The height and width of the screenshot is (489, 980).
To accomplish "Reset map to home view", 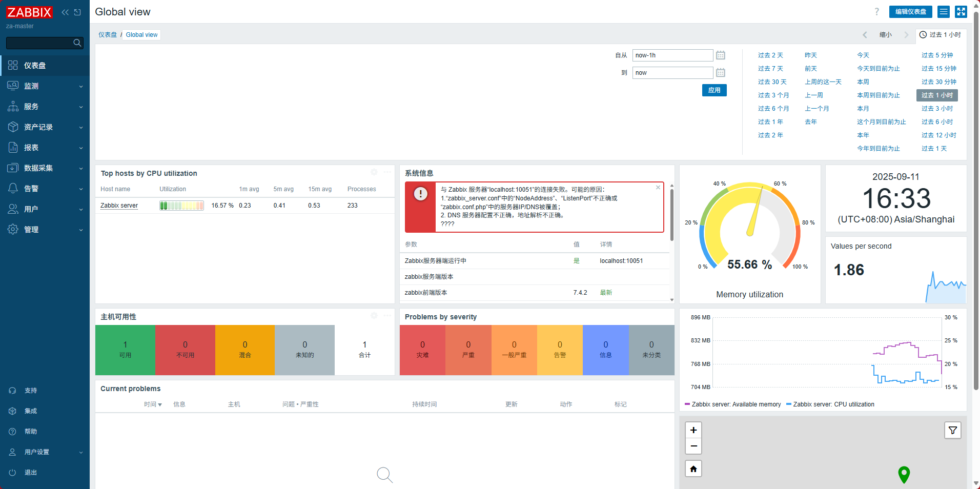I will (693, 469).
